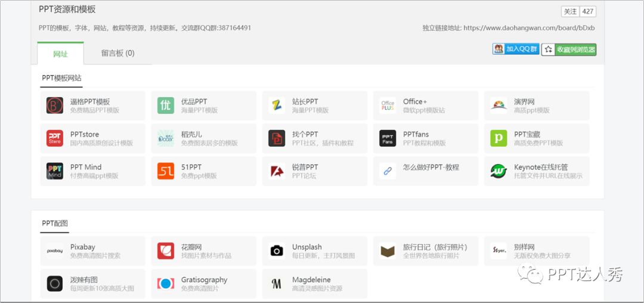The width and height of the screenshot is (644, 303).
Task: Open the Gratisography blue circle icon
Action: click(166, 284)
